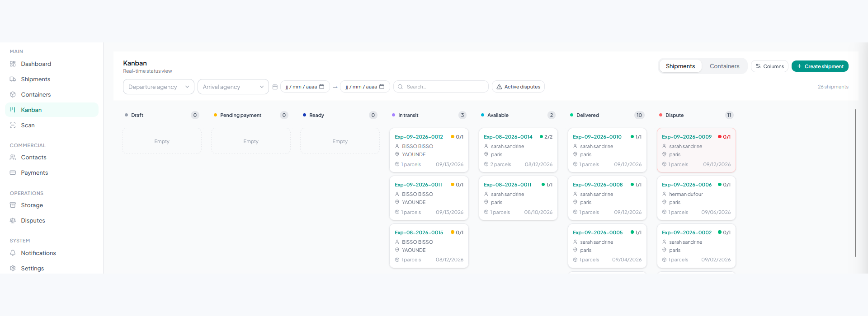The image size is (868, 316).
Task: Expand Departure agency dropdown
Action: click(x=159, y=87)
